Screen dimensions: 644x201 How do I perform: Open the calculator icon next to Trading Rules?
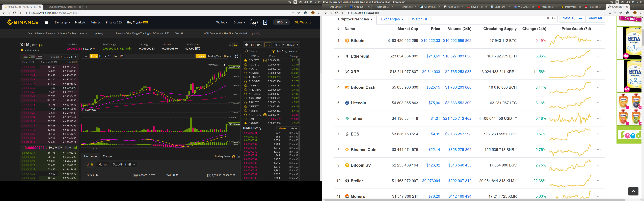click(x=239, y=157)
